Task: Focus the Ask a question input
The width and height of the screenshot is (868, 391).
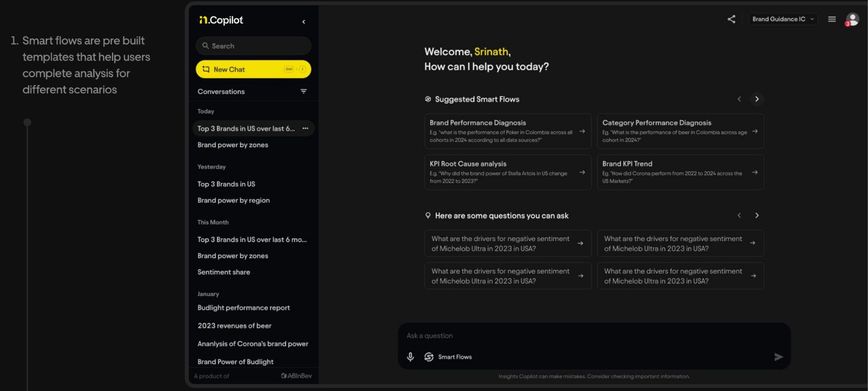Action: tap(594, 336)
